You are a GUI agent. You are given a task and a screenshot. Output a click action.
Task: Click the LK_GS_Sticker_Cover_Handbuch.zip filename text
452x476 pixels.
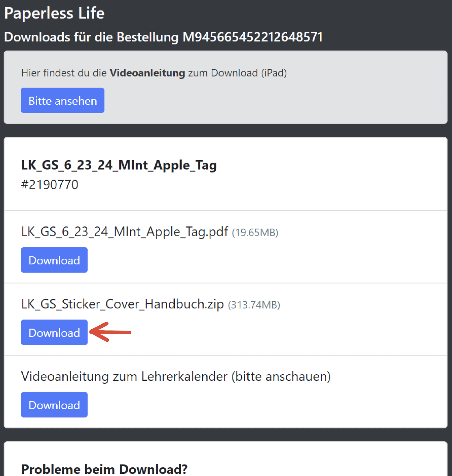click(123, 304)
